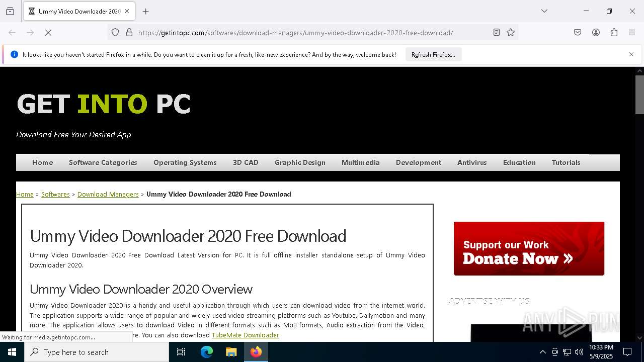Open Operating Systems menu

tap(185, 162)
